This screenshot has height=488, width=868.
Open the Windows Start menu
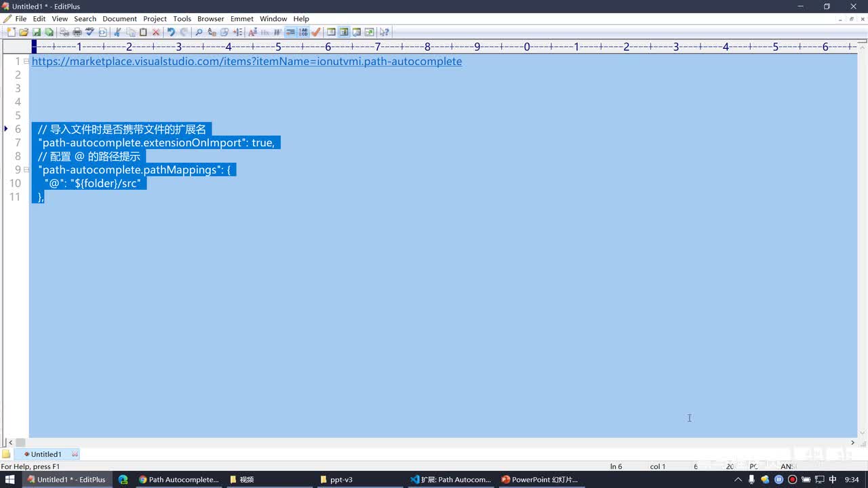(x=9, y=479)
